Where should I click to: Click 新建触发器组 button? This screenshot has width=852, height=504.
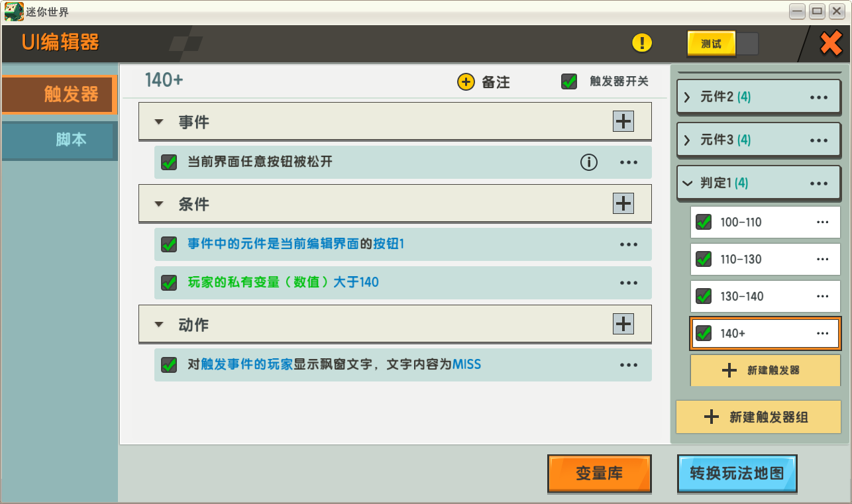[x=759, y=417]
